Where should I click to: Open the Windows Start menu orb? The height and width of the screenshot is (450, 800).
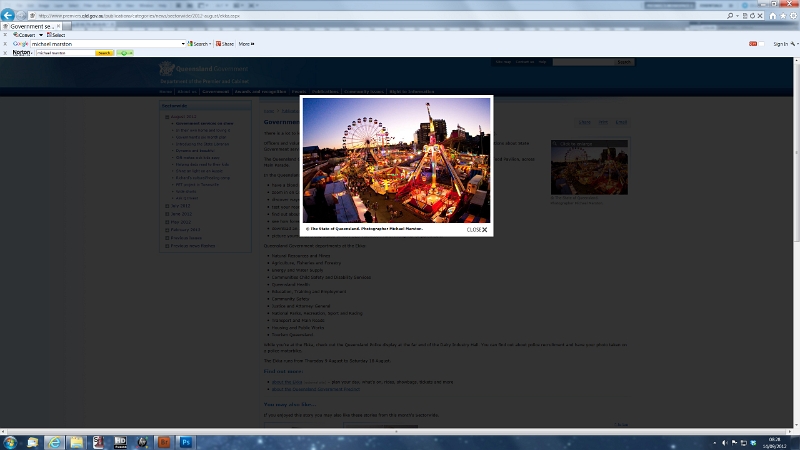pos(10,442)
